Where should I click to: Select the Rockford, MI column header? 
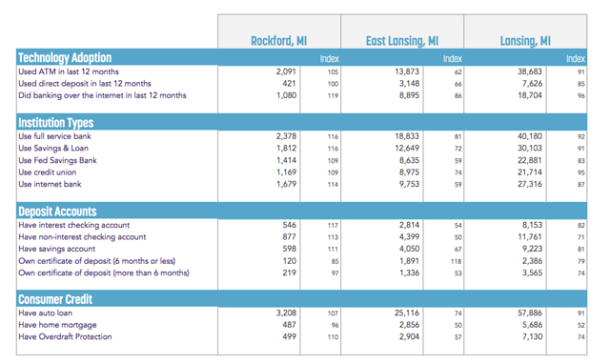pyautogui.click(x=278, y=41)
